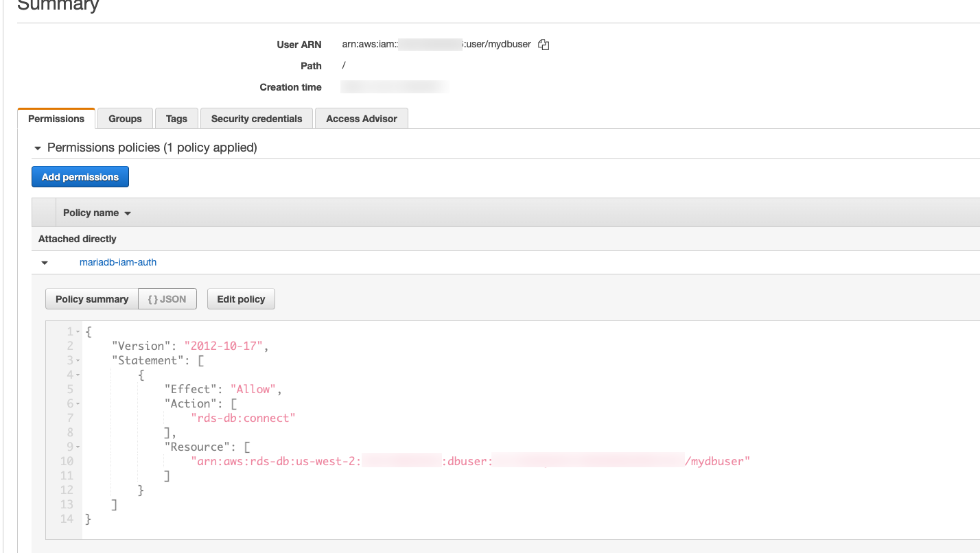Open the Tags tab
This screenshot has height=553, width=980.
pyautogui.click(x=176, y=119)
